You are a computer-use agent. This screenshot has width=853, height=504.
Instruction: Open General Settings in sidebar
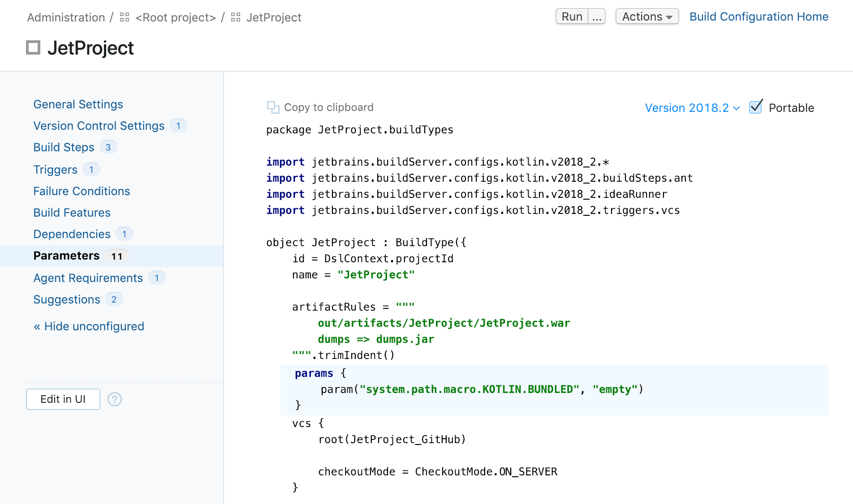(x=78, y=104)
